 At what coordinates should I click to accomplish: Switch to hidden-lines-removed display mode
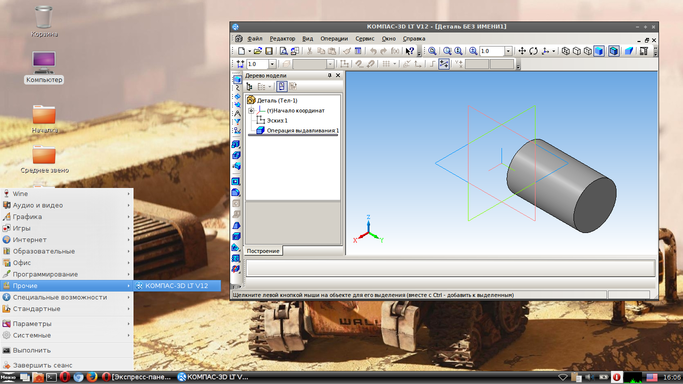click(577, 51)
